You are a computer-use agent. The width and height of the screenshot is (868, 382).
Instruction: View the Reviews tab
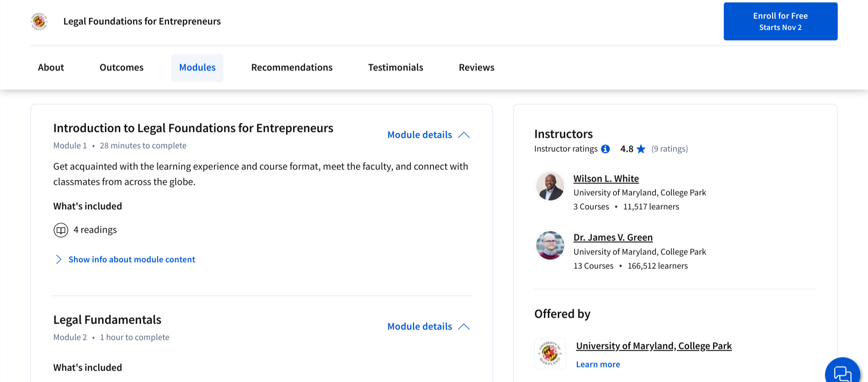476,68
